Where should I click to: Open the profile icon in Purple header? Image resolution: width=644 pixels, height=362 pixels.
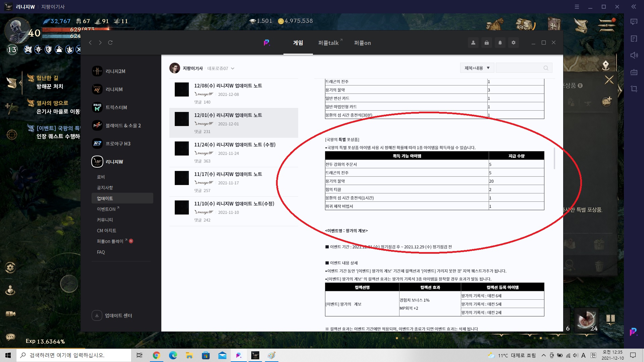coord(473,43)
